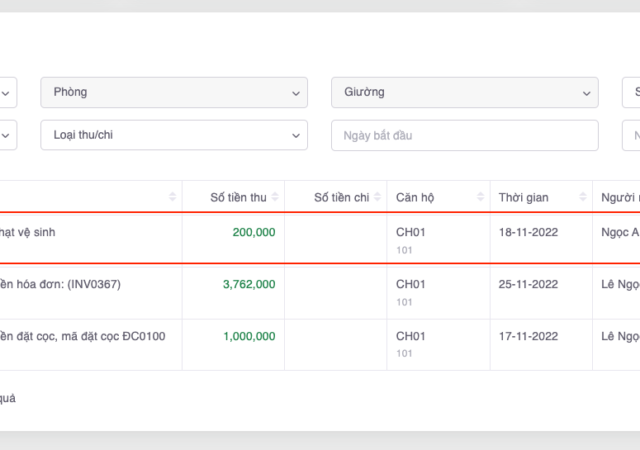Screen dimensions: 640x450
Task: Click the sort icon in Số tiền thu header
Action: (x=276, y=197)
